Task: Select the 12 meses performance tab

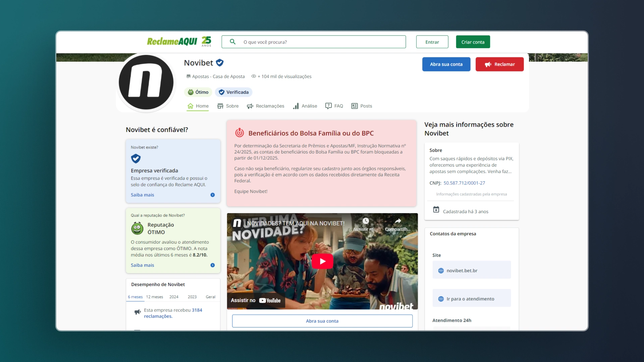Action: pos(155,297)
